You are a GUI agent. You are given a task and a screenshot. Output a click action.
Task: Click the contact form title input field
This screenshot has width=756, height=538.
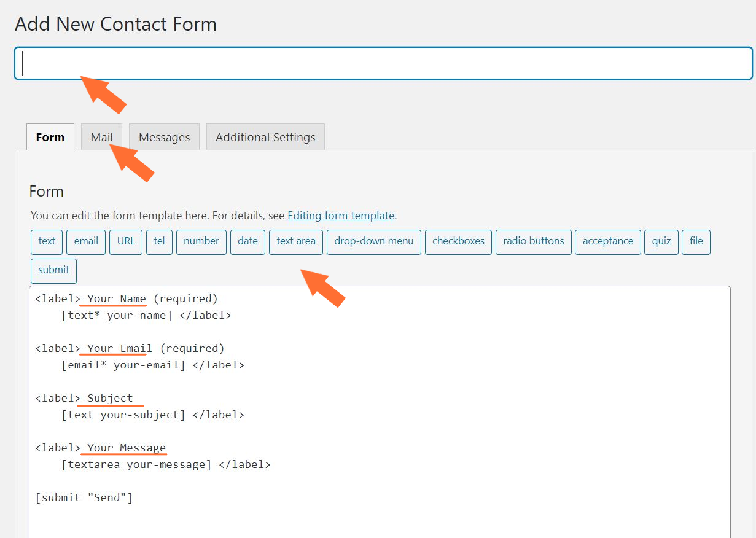[378, 63]
